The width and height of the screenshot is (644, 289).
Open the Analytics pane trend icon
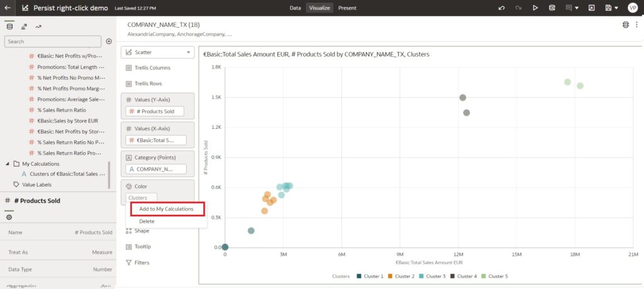coord(38,26)
